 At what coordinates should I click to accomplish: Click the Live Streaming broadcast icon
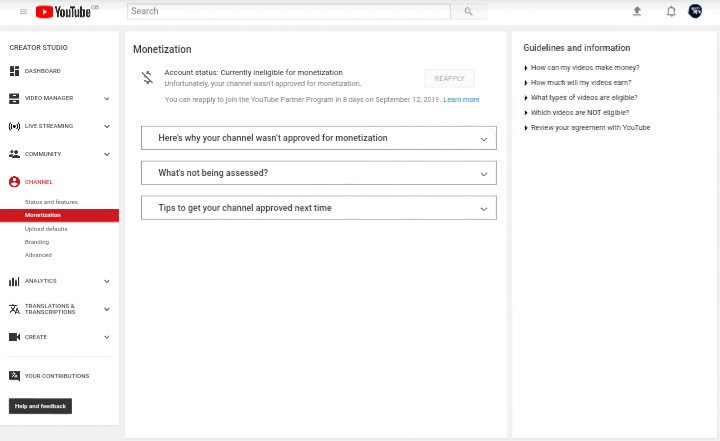[14, 126]
